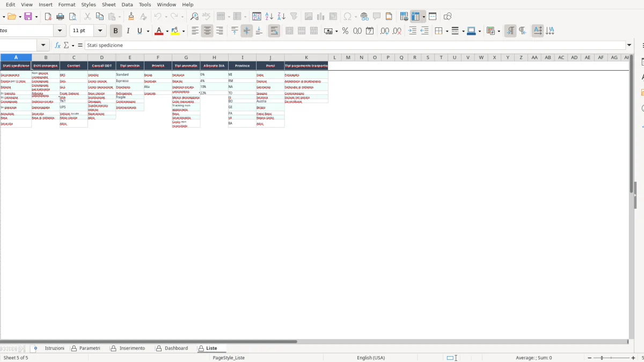The width and height of the screenshot is (644, 362).
Task: Format cells as percent
Action: (345, 31)
